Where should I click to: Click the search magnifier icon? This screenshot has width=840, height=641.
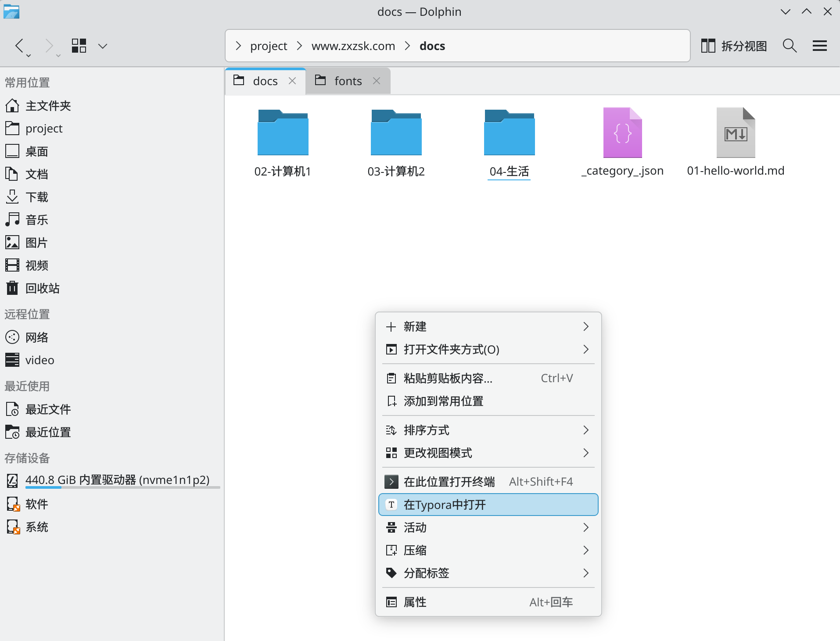[789, 46]
